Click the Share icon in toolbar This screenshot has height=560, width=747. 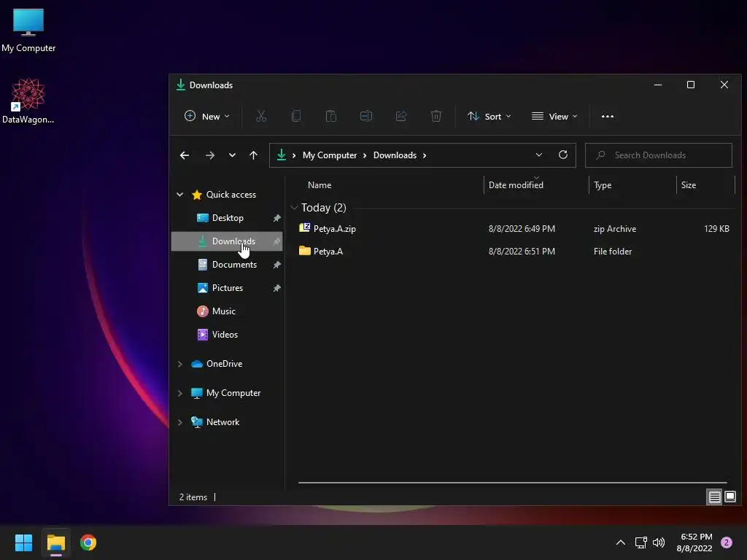point(401,116)
